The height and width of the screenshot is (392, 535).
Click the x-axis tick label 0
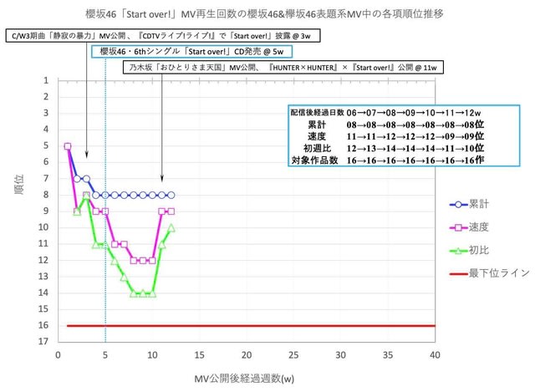coord(58,355)
